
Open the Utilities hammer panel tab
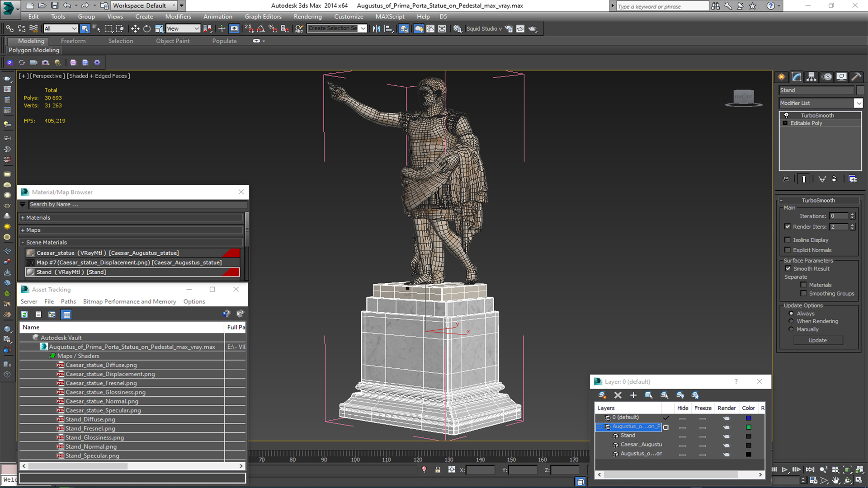coord(856,77)
